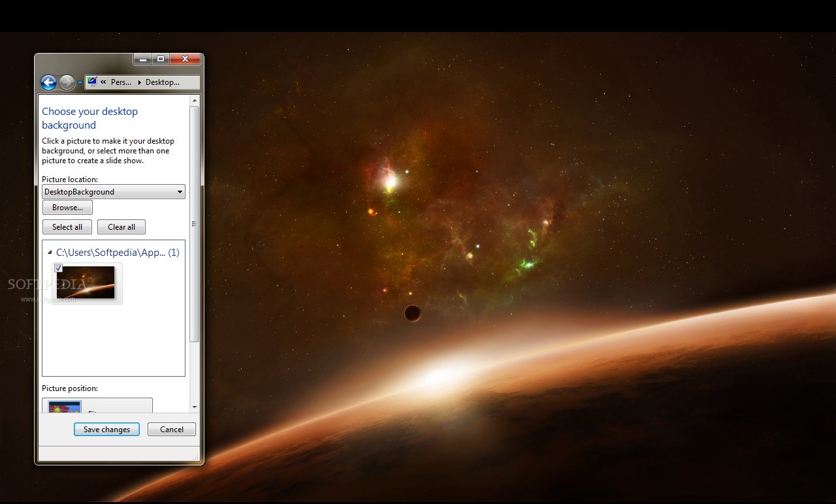The height and width of the screenshot is (504, 836).
Task: Click Save changes button
Action: [x=106, y=430]
